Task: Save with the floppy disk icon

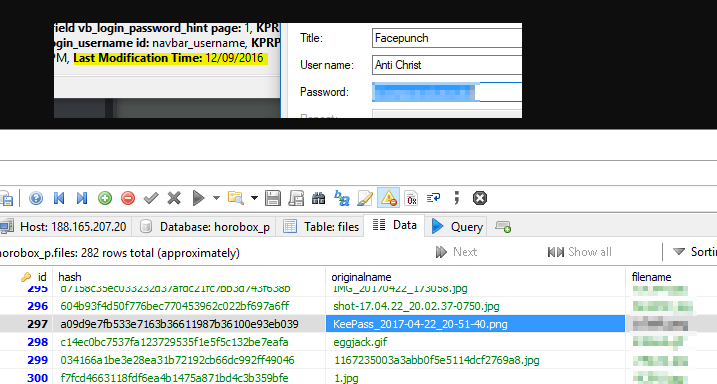Action: pos(273,198)
